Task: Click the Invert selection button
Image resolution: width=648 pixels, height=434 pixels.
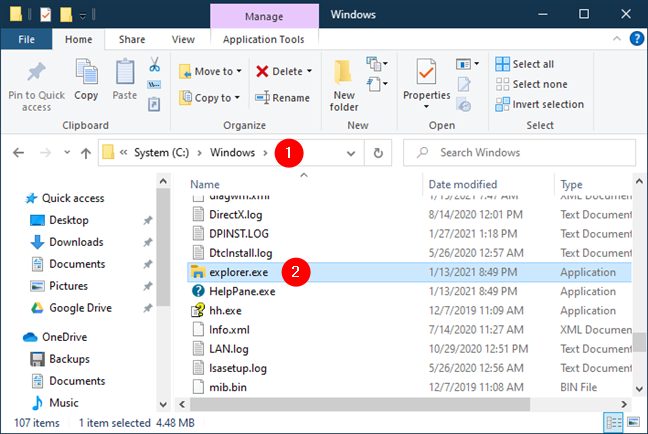Action: pos(540,104)
